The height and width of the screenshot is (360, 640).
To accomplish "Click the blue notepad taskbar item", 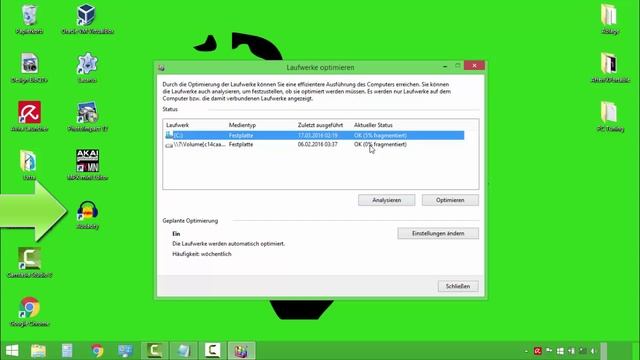I will [183, 351].
